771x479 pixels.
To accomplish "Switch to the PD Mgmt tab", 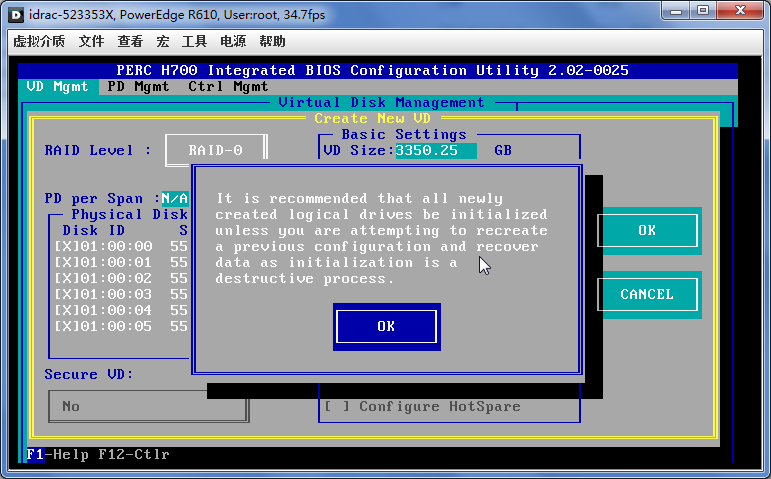I will click(138, 87).
